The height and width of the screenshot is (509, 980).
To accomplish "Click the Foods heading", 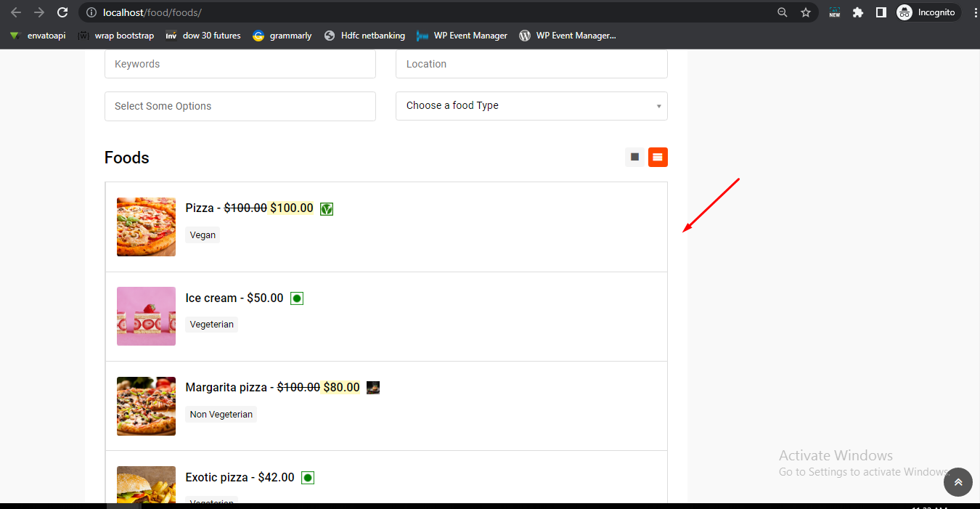I will (x=127, y=158).
